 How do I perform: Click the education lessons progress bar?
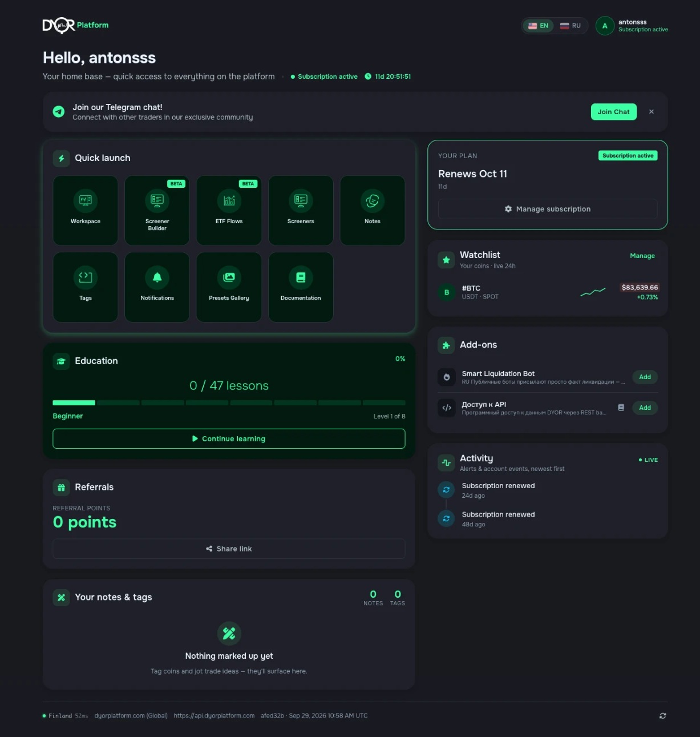tap(229, 403)
